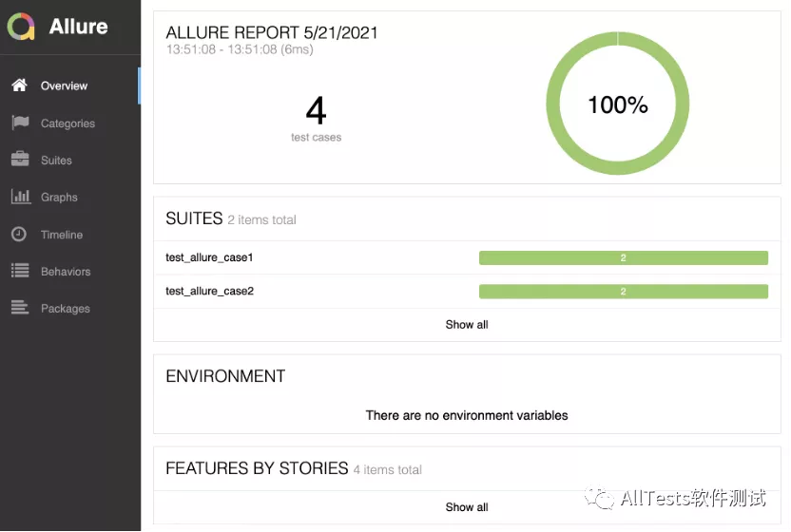This screenshot has height=532, width=791.
Task: Click the Categories flag icon
Action: (19, 123)
